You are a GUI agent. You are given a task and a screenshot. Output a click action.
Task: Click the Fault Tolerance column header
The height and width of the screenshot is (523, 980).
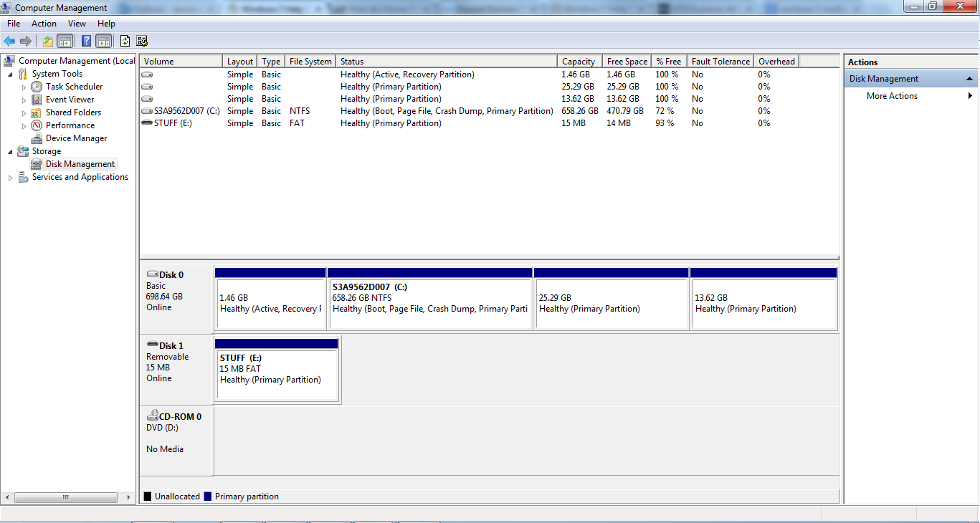coord(720,62)
